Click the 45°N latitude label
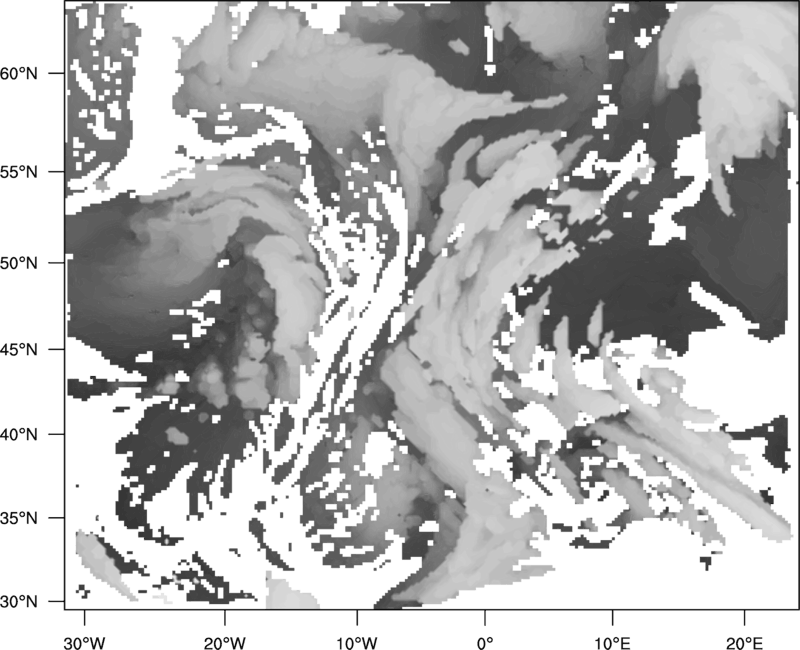This screenshot has width=800, height=650. coord(19,349)
